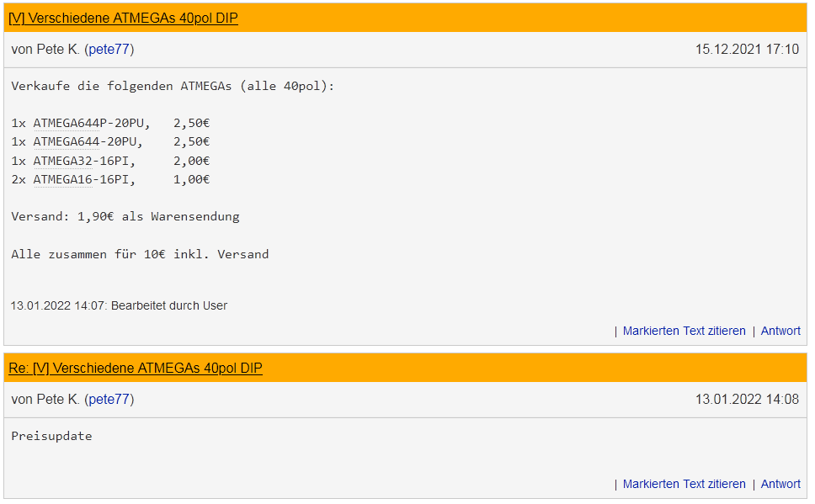Click 'Antwort' under the first post
The height and width of the screenshot is (504, 815).
pyautogui.click(x=780, y=331)
